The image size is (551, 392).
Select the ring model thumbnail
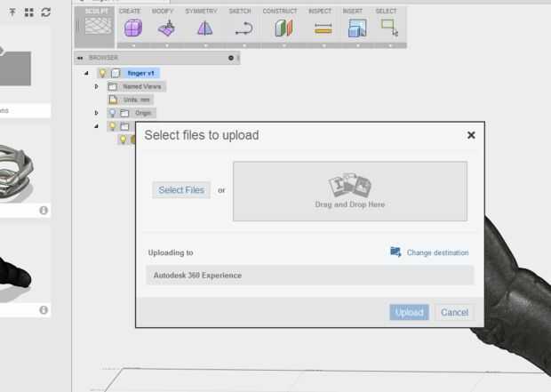17,173
